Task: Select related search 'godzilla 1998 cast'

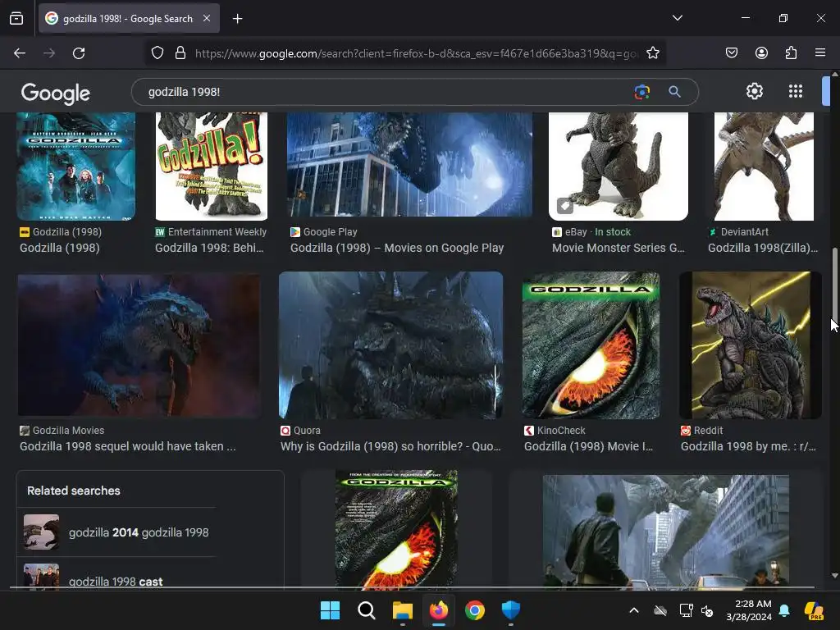Action: pos(116,575)
